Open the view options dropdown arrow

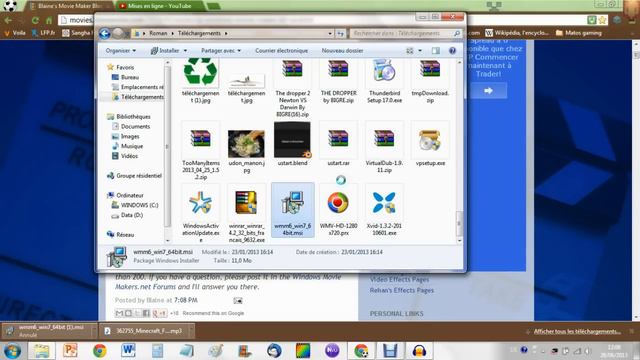(420, 51)
